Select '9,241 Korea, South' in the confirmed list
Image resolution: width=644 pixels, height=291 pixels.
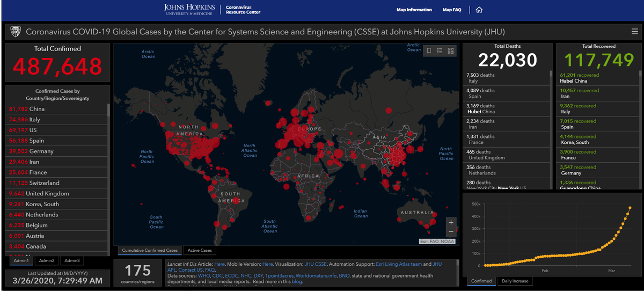tap(56, 204)
